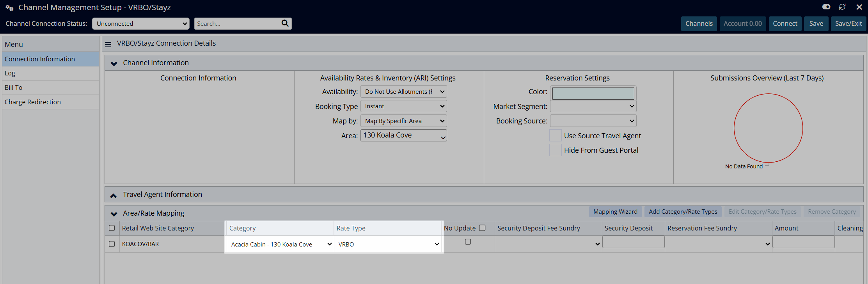This screenshot has height=284, width=868.
Task: Open the Booking Type dropdown
Action: coord(404,106)
